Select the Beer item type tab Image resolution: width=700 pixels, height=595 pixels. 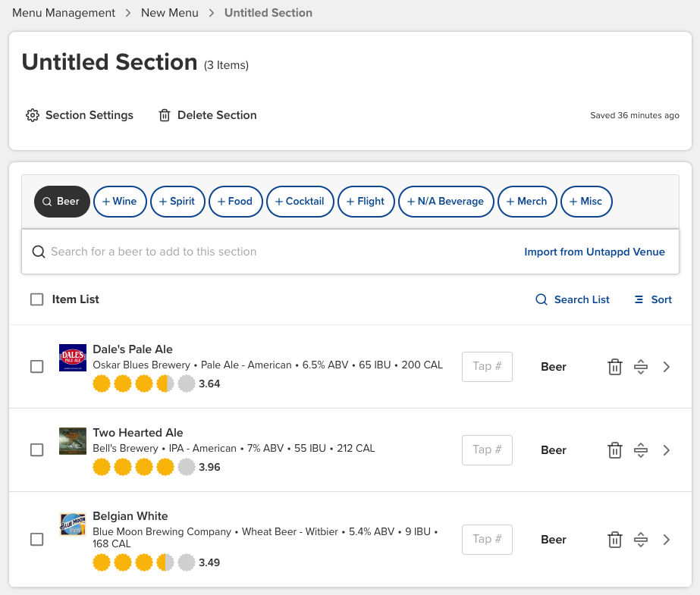point(62,202)
